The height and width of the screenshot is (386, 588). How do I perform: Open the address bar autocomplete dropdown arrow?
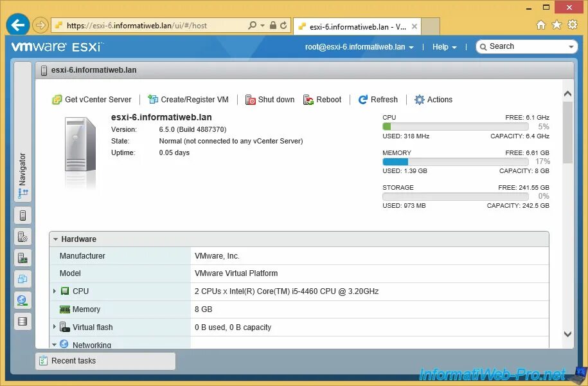click(262, 26)
